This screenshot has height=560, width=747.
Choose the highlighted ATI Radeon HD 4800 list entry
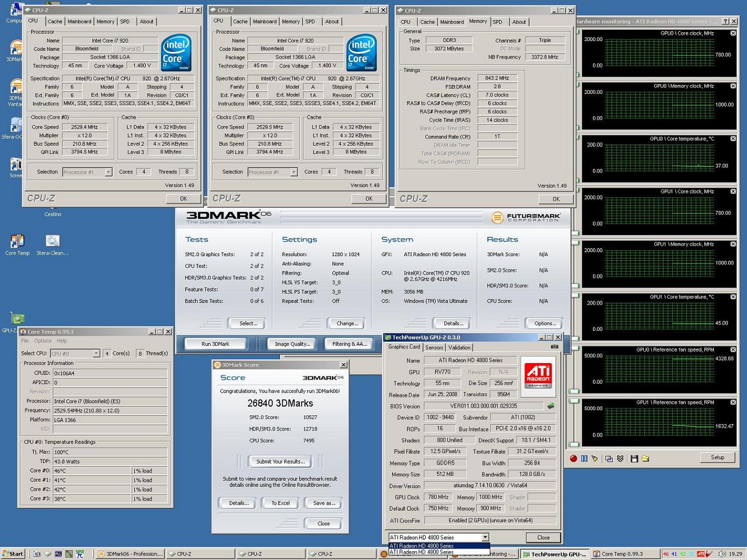439,546
